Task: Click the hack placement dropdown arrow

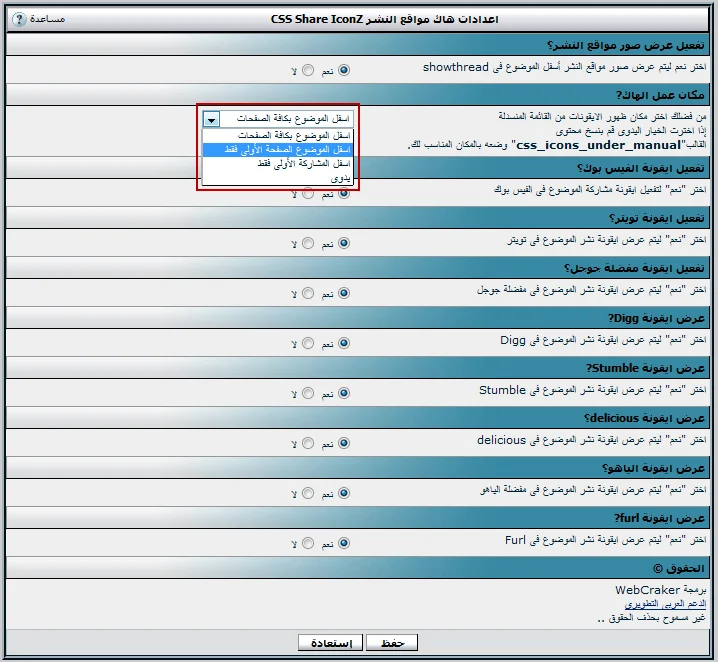Action: tap(211, 119)
